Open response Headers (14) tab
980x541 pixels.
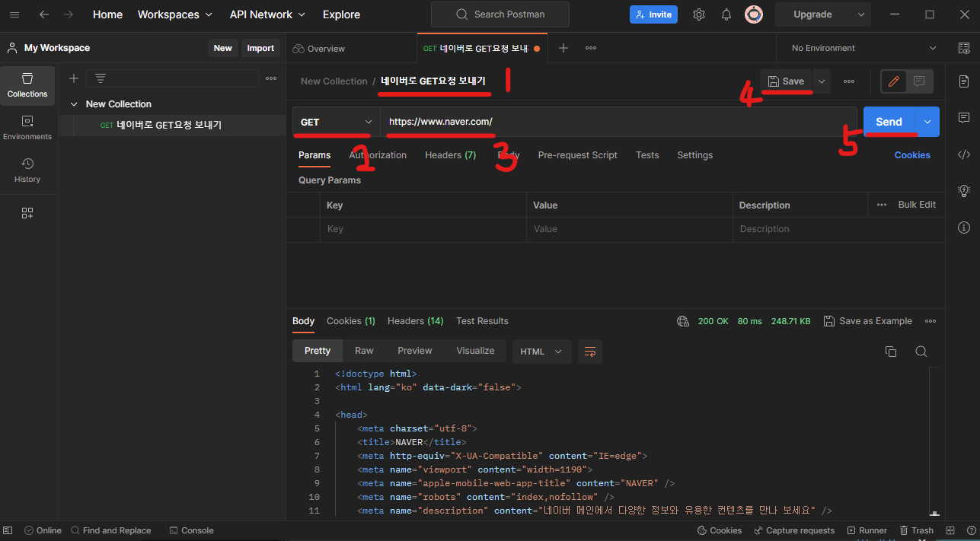tap(416, 321)
